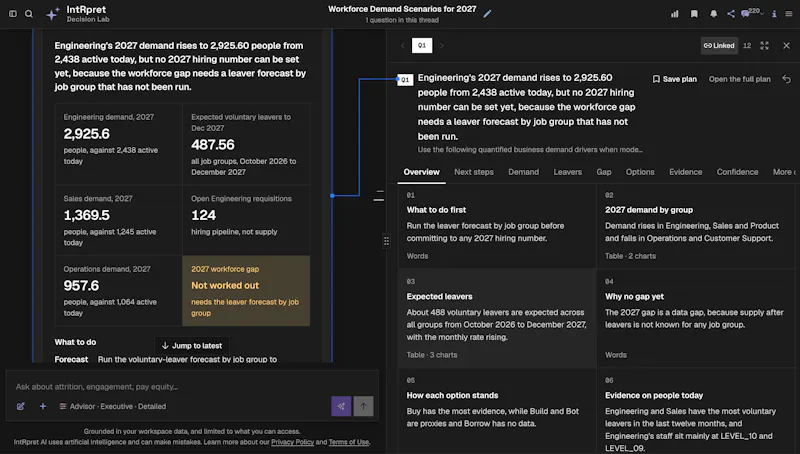Image resolution: width=800 pixels, height=454 pixels.
Task: Click the 12 count beside Linked
Action: (x=747, y=45)
